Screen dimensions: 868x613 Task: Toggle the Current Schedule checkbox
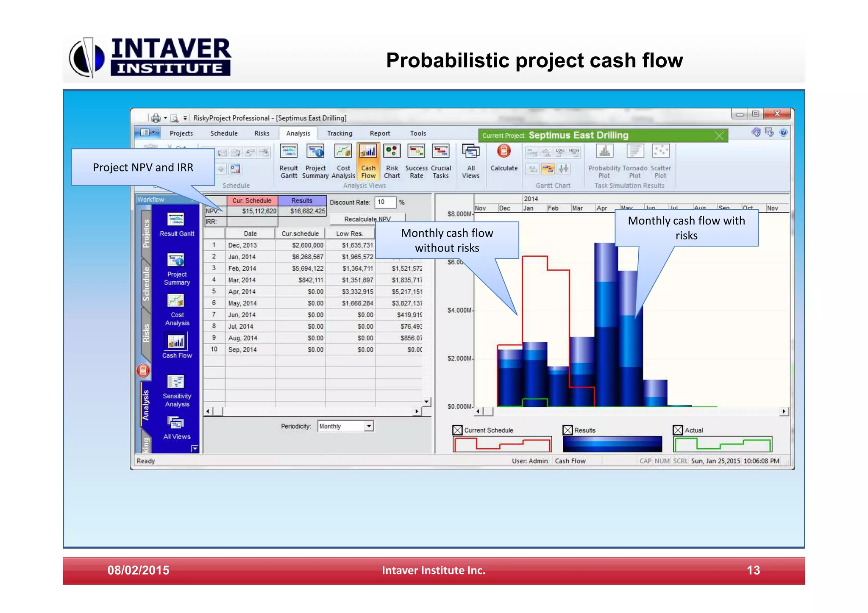[457, 430]
